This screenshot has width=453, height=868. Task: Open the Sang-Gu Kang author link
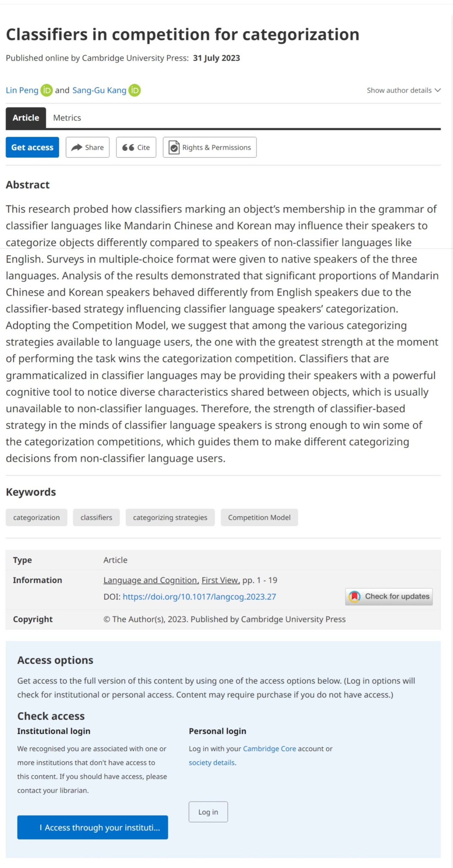99,90
